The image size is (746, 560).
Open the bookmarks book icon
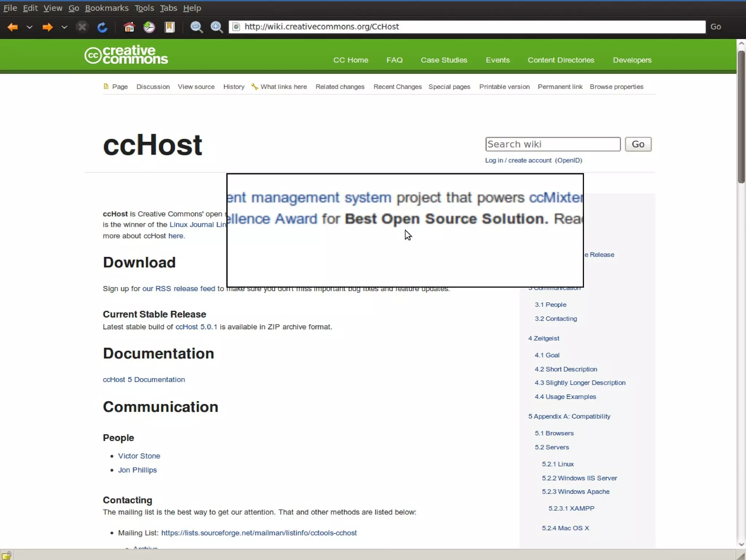click(x=169, y=27)
